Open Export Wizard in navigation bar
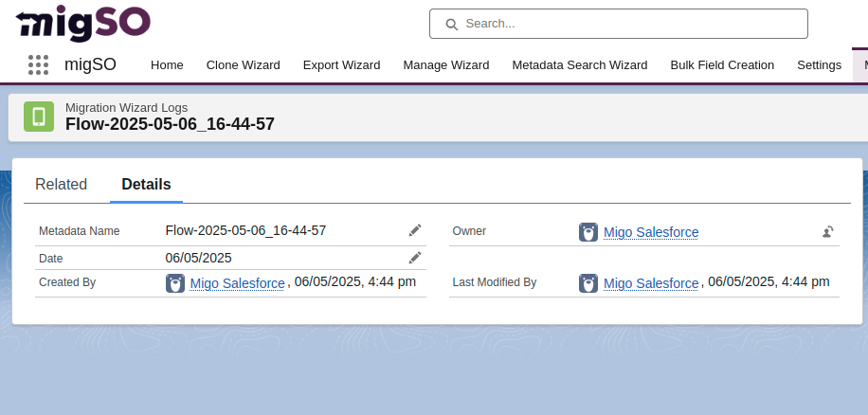Viewport: 868px width, 415px height. [341, 65]
